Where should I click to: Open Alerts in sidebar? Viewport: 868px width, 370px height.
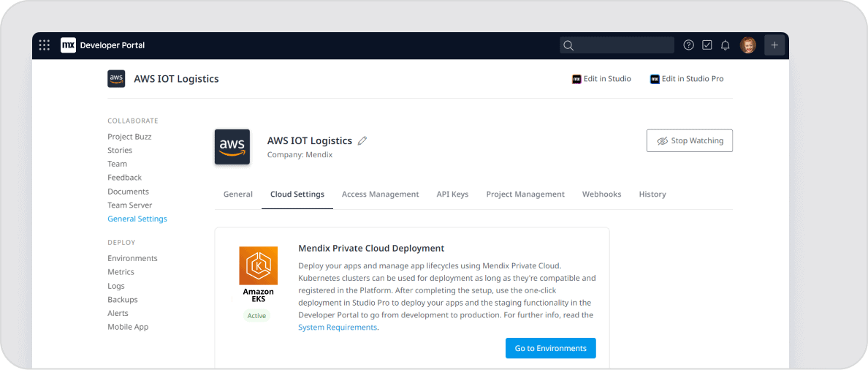(118, 314)
